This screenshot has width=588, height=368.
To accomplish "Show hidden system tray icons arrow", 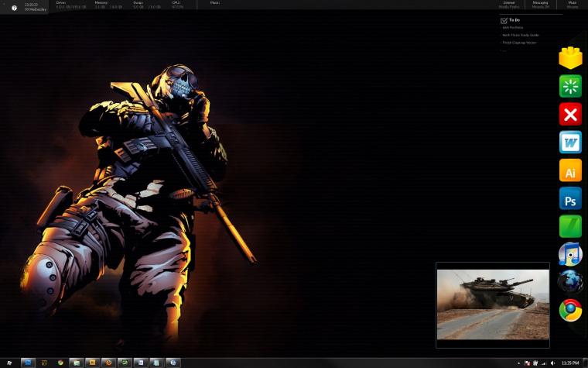I will 519,363.
